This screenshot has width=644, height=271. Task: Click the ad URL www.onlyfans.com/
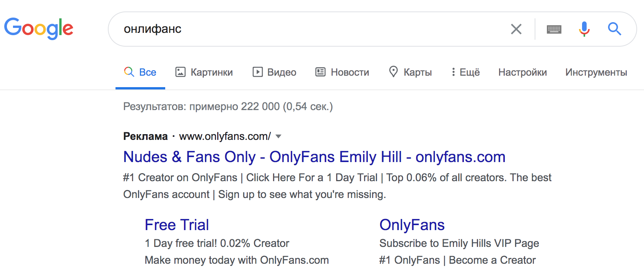(x=225, y=136)
